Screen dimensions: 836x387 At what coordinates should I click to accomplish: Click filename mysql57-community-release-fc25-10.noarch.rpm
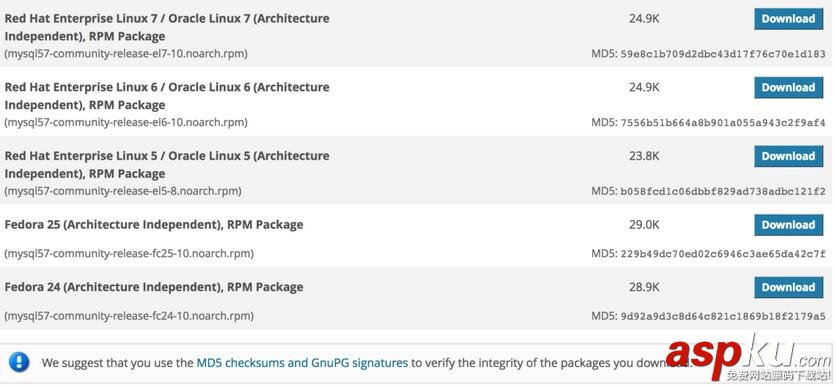click(129, 253)
